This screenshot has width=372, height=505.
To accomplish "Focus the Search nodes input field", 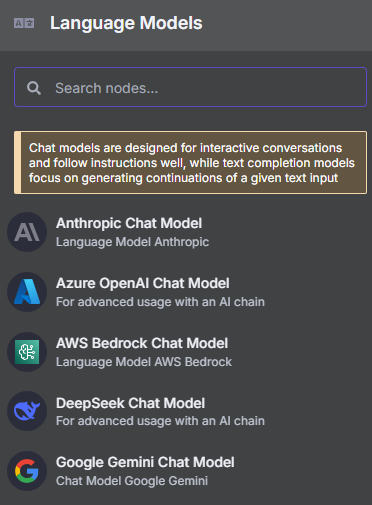I will 190,87.
